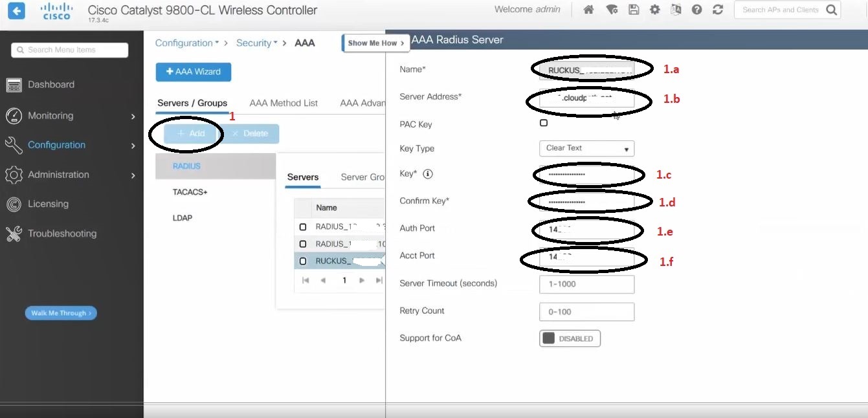Enable the Support for CoA toggle
Viewport: 868px width, 418px height.
(x=570, y=338)
